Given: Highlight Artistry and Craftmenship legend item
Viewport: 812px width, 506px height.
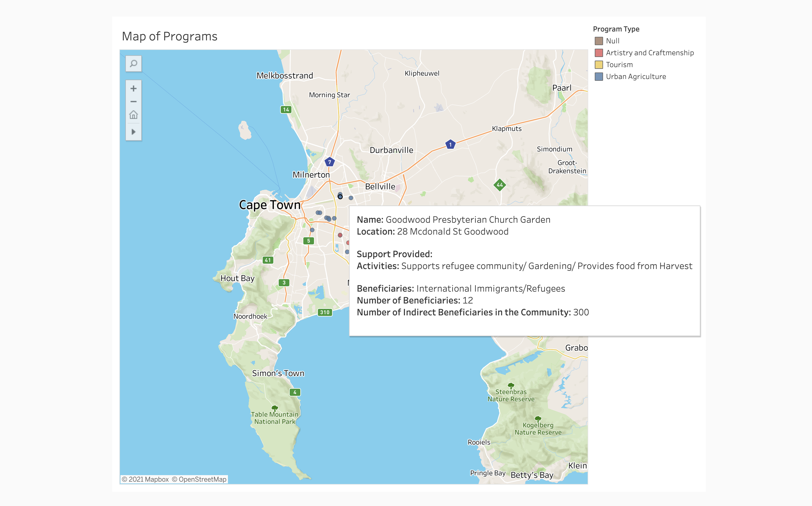Looking at the screenshot, I should (649, 53).
